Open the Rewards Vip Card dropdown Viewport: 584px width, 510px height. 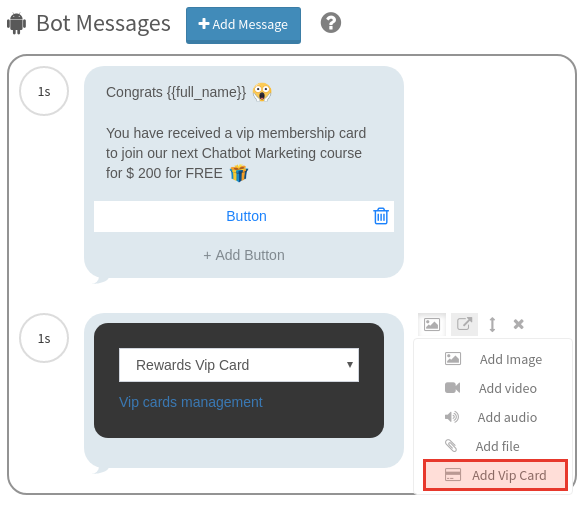point(239,365)
